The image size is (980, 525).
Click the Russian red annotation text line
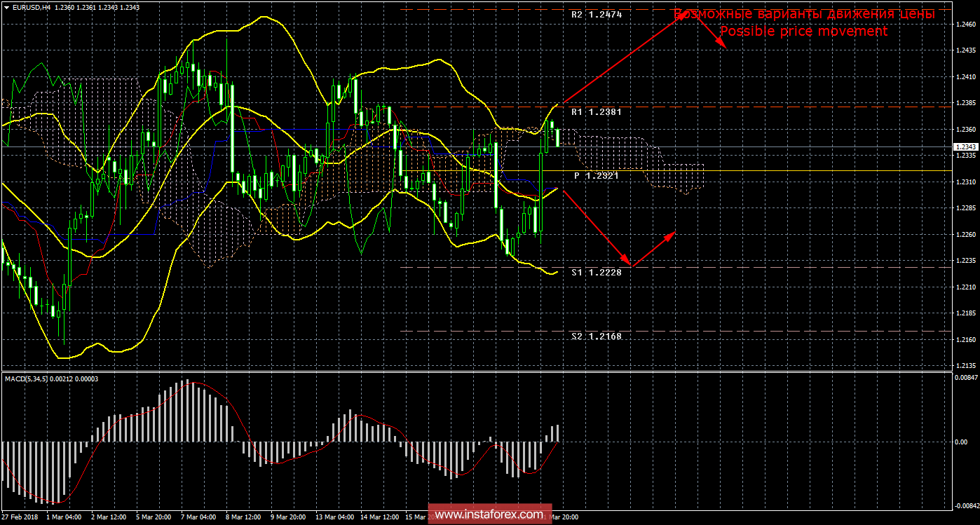click(x=803, y=14)
